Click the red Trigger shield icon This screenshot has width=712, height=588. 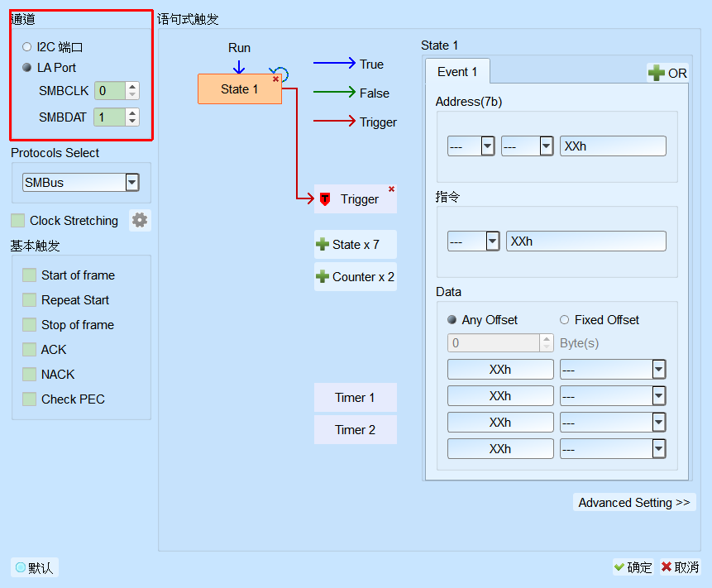pos(325,198)
